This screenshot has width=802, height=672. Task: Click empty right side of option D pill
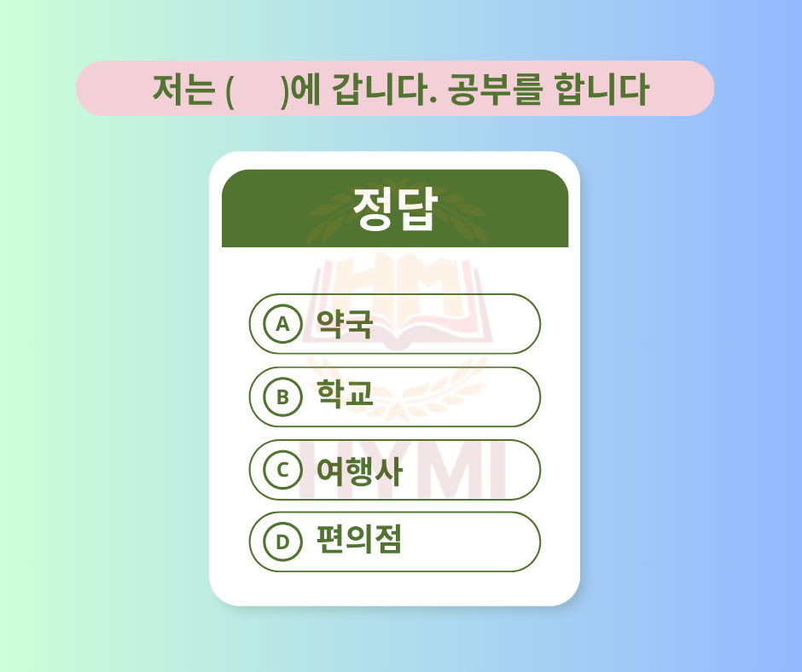pos(471,542)
